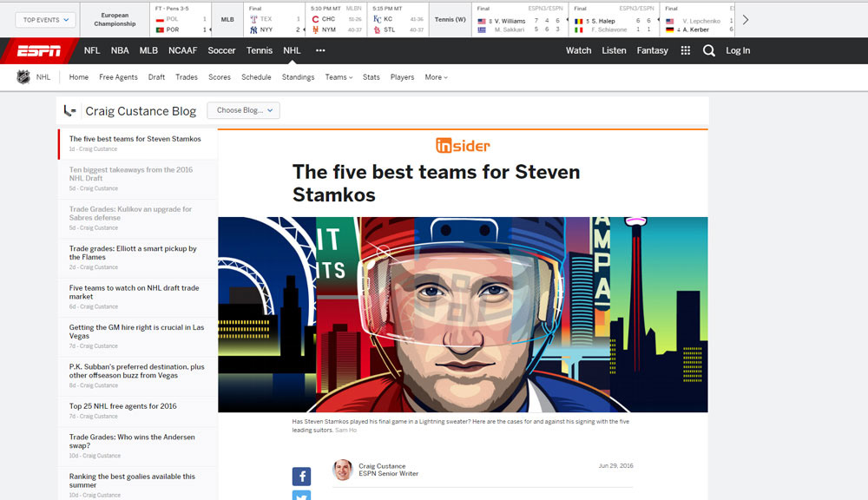Screen dimensions: 868x500
Task: Click the NHL shield logo icon
Action: 23,77
